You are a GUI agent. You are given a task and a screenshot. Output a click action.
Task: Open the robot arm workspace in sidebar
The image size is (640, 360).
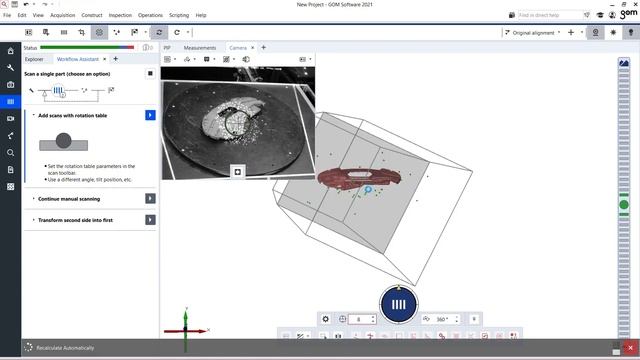pyautogui.click(x=11, y=136)
